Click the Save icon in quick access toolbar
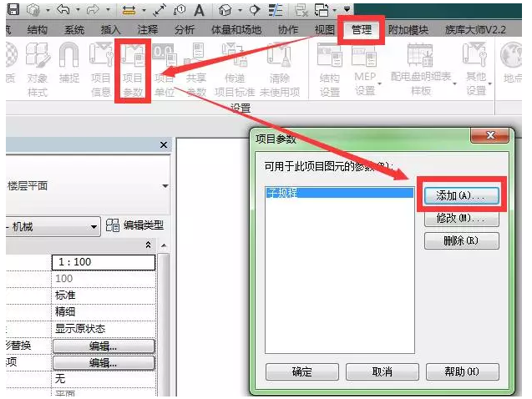The height and width of the screenshot is (399, 532). pos(13,9)
